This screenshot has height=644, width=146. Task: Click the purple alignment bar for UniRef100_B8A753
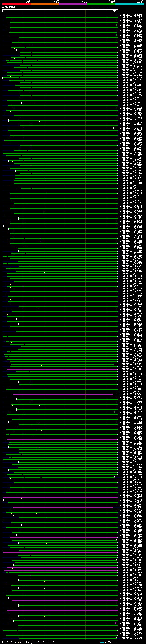(63, 394)
